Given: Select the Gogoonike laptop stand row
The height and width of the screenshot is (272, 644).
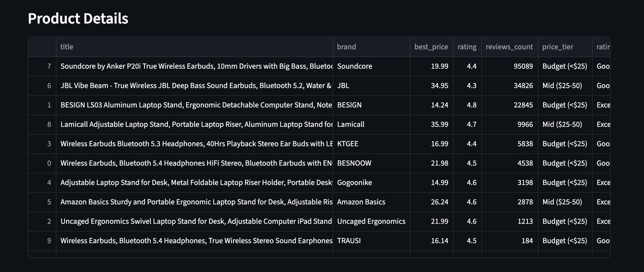Looking at the screenshot, I should [194, 183].
